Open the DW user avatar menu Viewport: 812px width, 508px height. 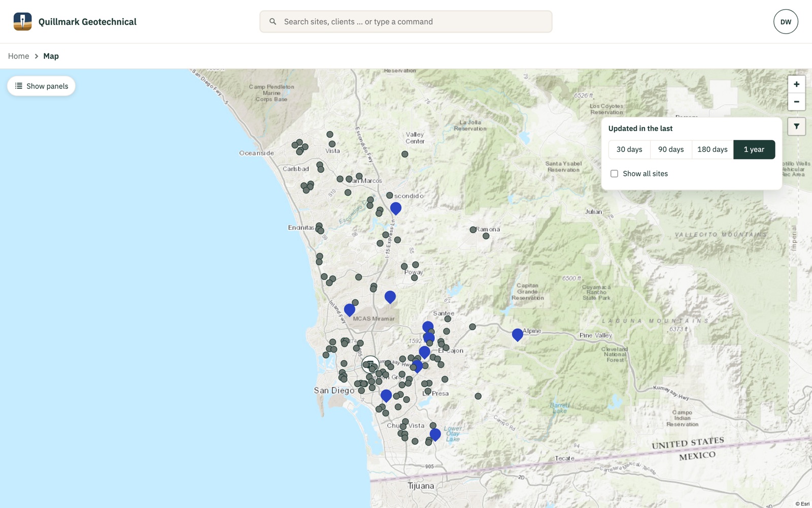[786, 22]
